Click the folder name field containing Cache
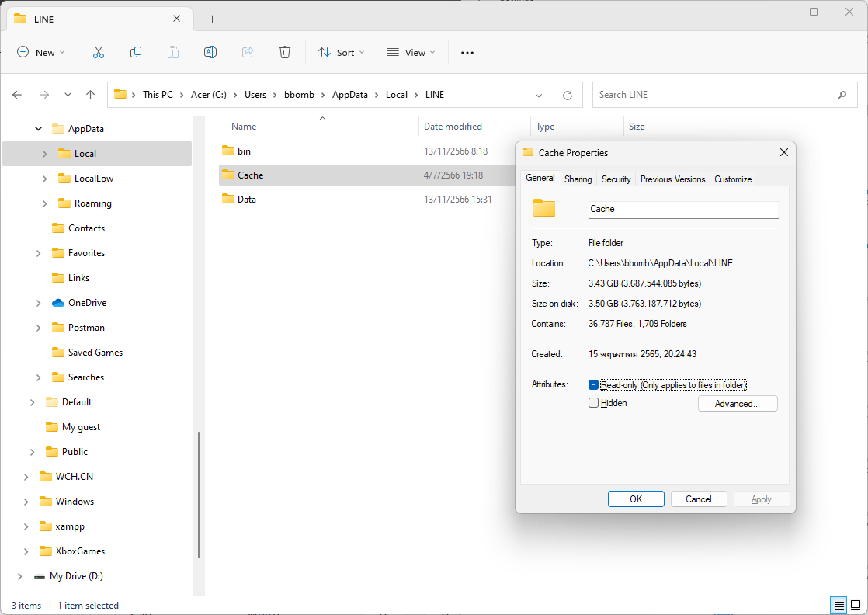 682,209
